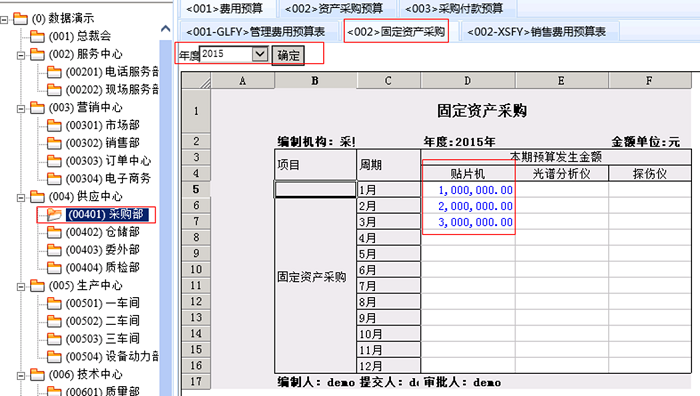Select row 10 header
The image size is (700, 396).
[196, 270]
